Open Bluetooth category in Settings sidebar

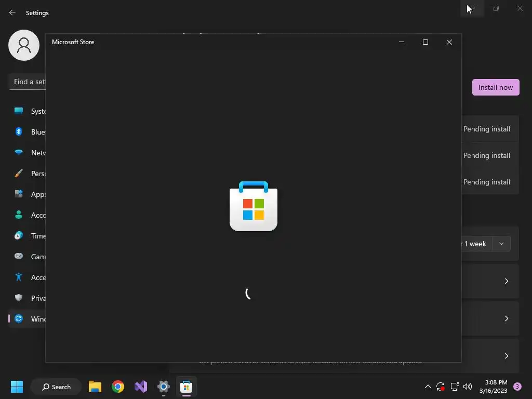(27, 132)
